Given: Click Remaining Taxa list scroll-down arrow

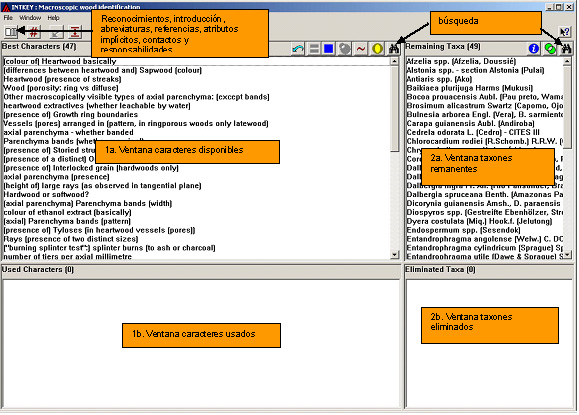Looking at the screenshot, I should pos(568,254).
